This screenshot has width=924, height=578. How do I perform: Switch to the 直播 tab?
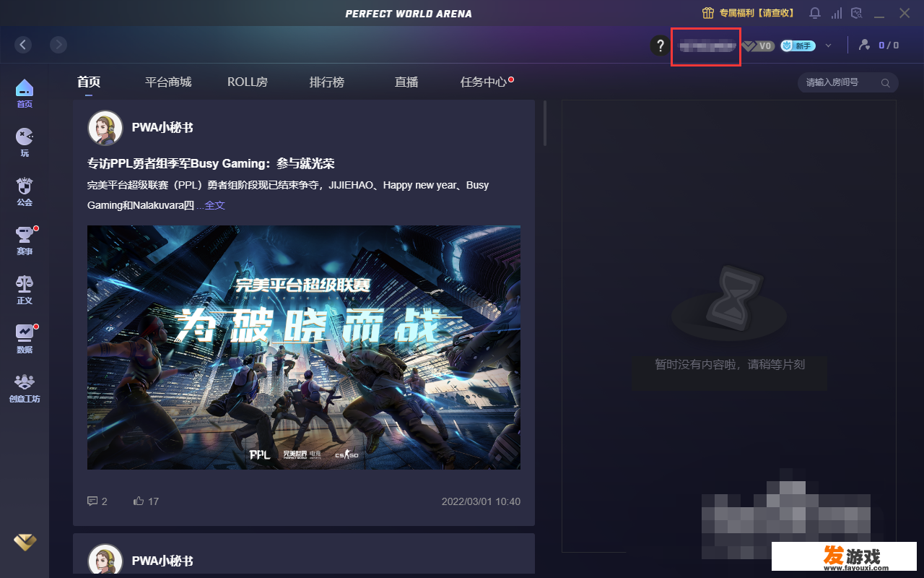tap(406, 82)
